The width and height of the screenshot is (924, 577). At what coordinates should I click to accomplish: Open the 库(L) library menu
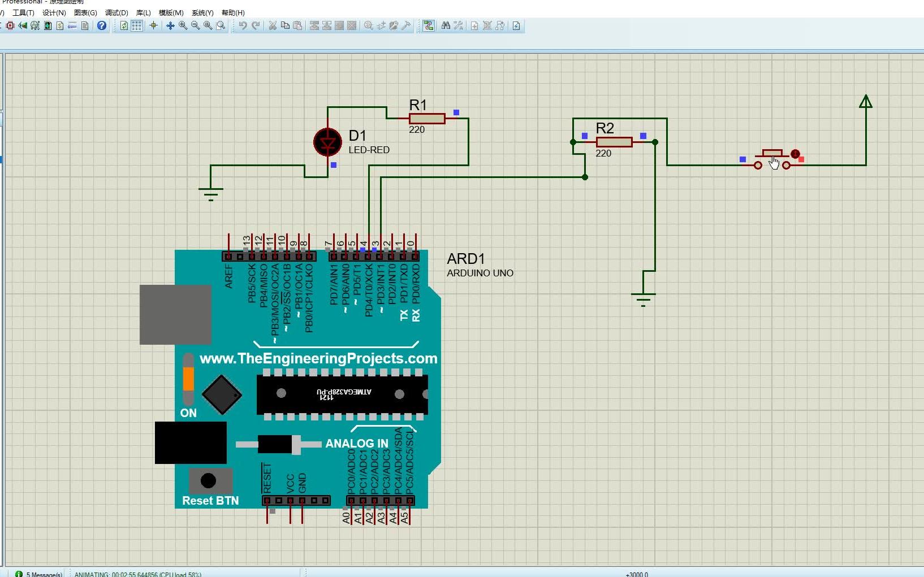(143, 12)
